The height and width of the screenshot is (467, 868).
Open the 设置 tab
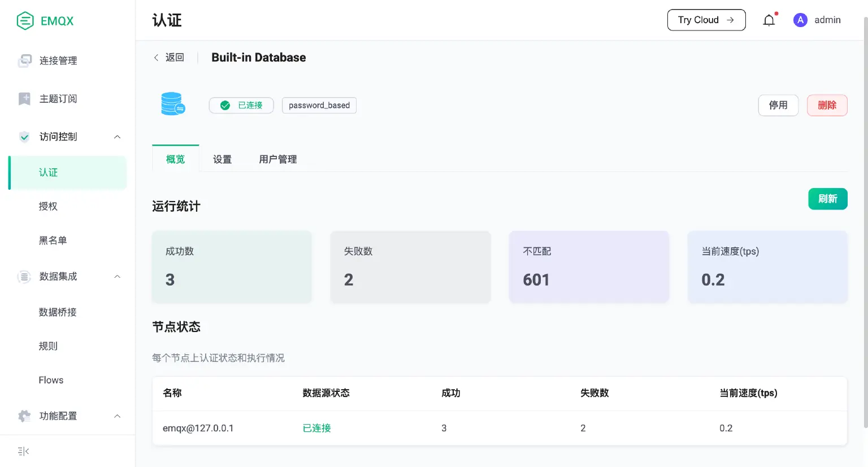click(222, 159)
